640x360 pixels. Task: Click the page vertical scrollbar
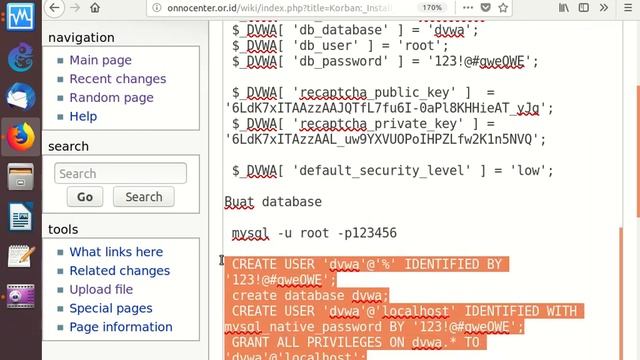point(638,151)
